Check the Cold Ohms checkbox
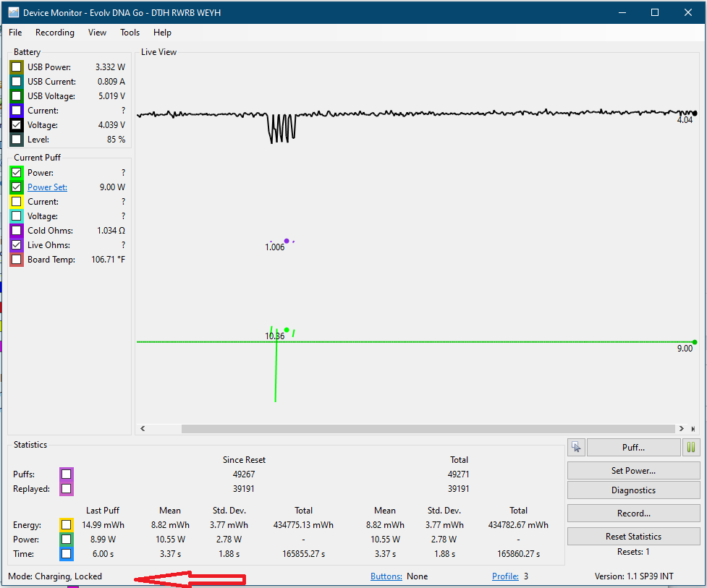707x588 pixels. click(17, 231)
